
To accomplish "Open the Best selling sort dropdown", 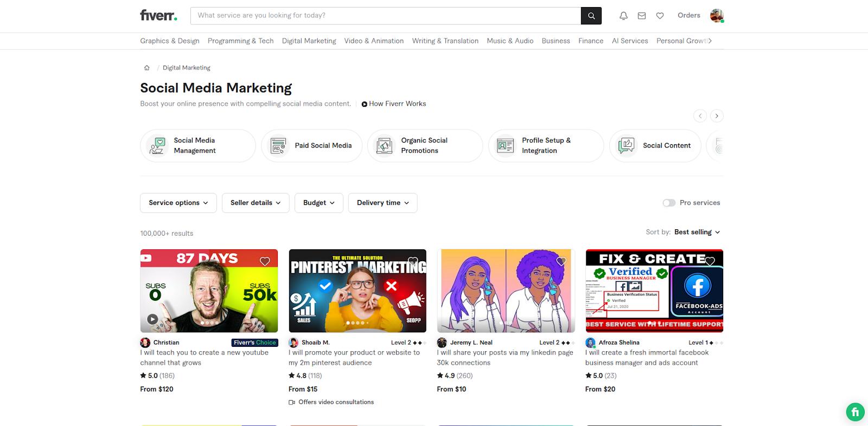I will point(697,232).
